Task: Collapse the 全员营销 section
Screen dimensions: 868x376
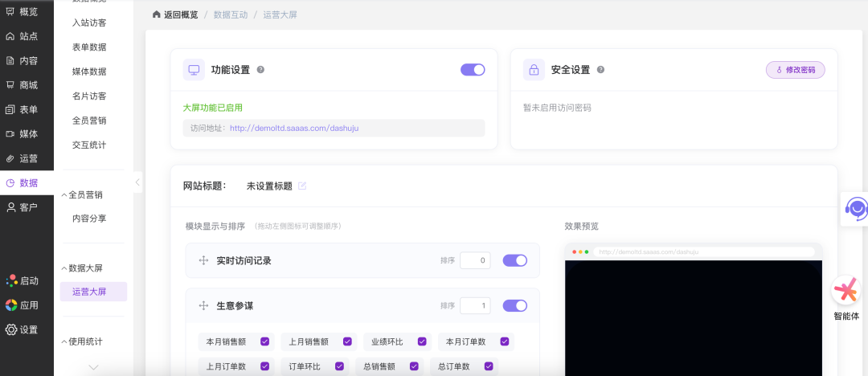Action: coord(64,195)
